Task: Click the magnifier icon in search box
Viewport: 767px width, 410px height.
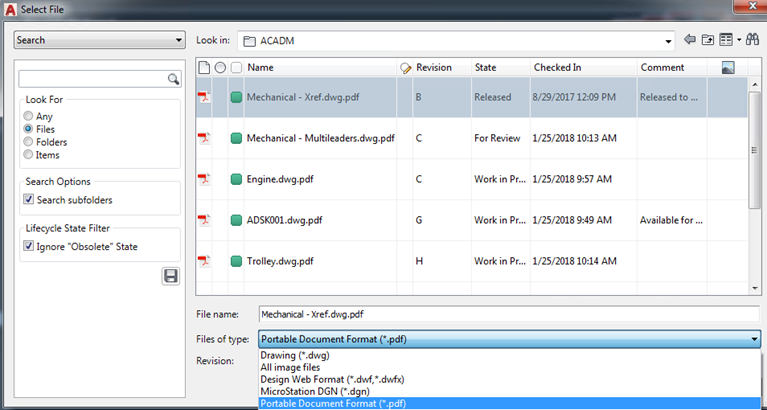Action: coord(173,79)
